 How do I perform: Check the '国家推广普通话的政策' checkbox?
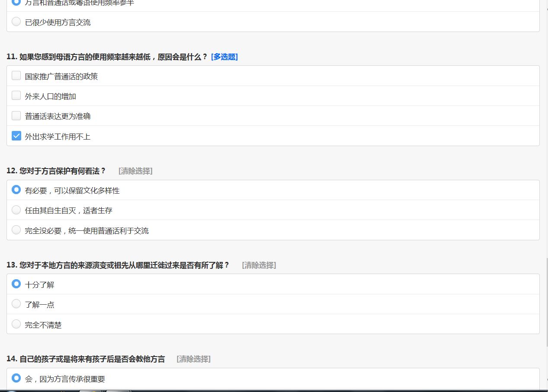coord(16,76)
